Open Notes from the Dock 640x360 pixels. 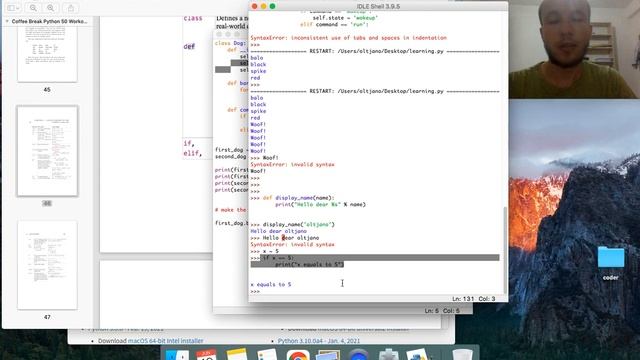click(x=237, y=354)
